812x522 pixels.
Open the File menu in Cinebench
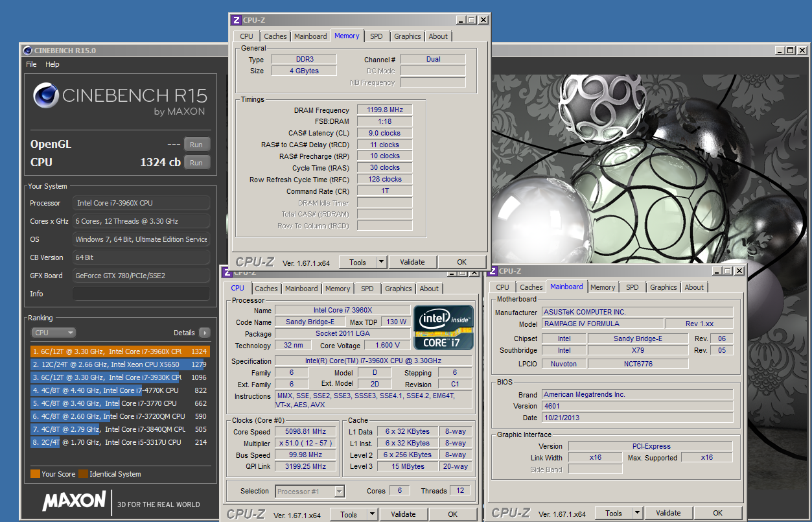31,64
